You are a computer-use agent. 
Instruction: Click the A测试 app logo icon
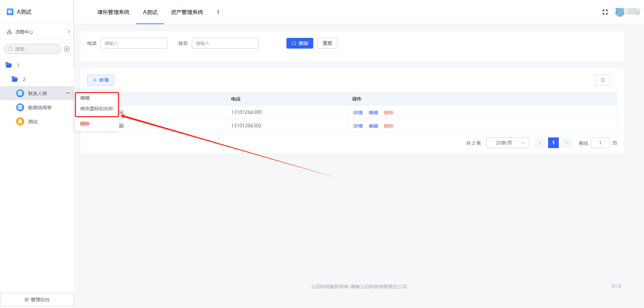10,12
